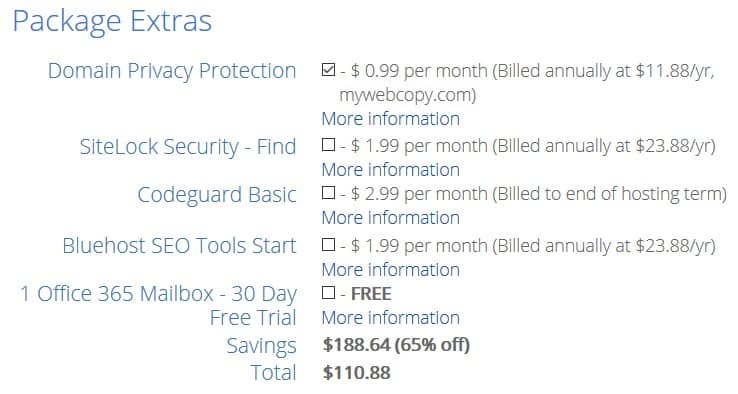The width and height of the screenshot is (738, 394).
Task: Enable the SiteLock Security checkbox
Action: tap(329, 145)
